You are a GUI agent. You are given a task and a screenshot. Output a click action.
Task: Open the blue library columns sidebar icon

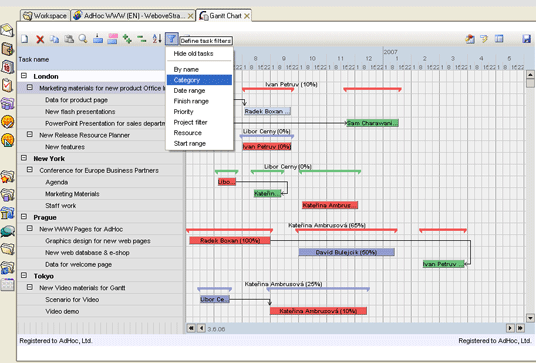(8, 213)
